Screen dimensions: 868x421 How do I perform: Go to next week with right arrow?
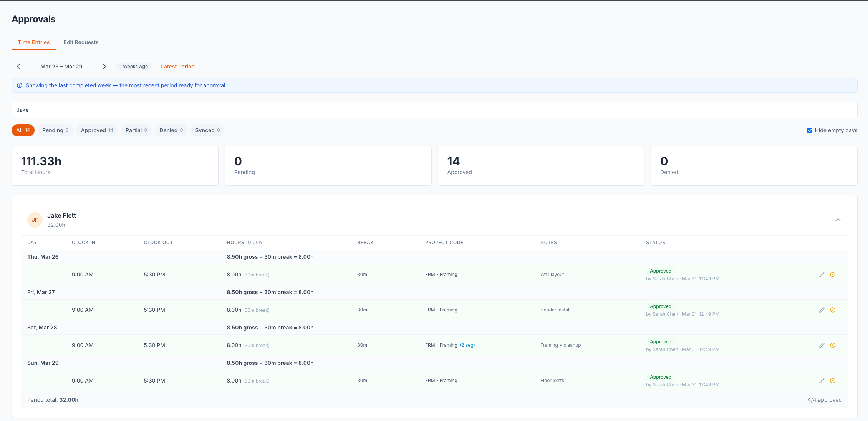104,67
